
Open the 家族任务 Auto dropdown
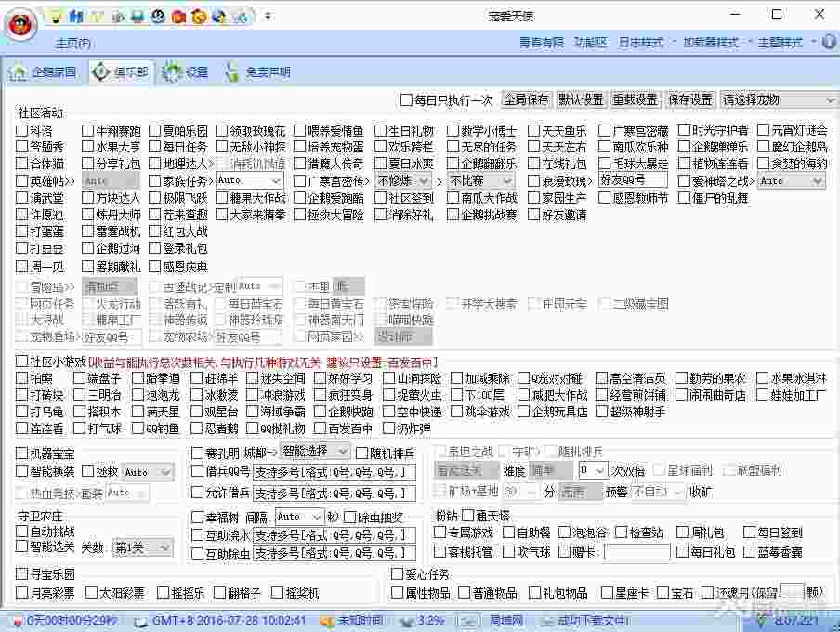pyautogui.click(x=249, y=180)
